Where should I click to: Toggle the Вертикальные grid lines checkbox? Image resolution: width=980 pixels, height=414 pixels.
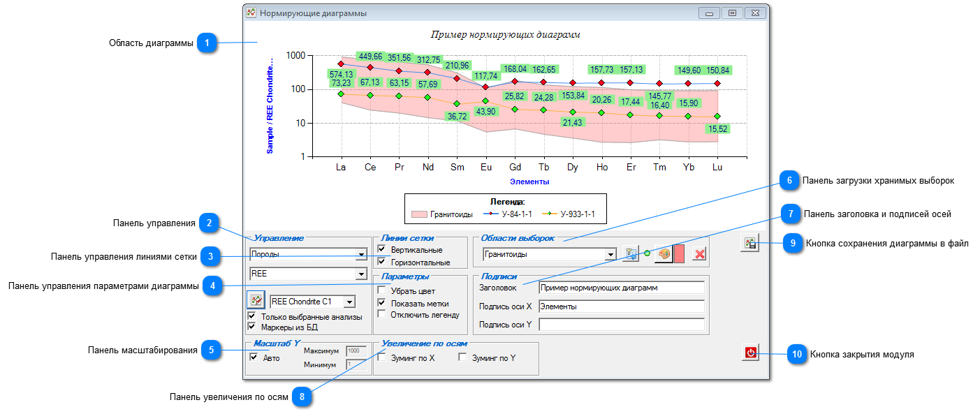click(x=381, y=249)
